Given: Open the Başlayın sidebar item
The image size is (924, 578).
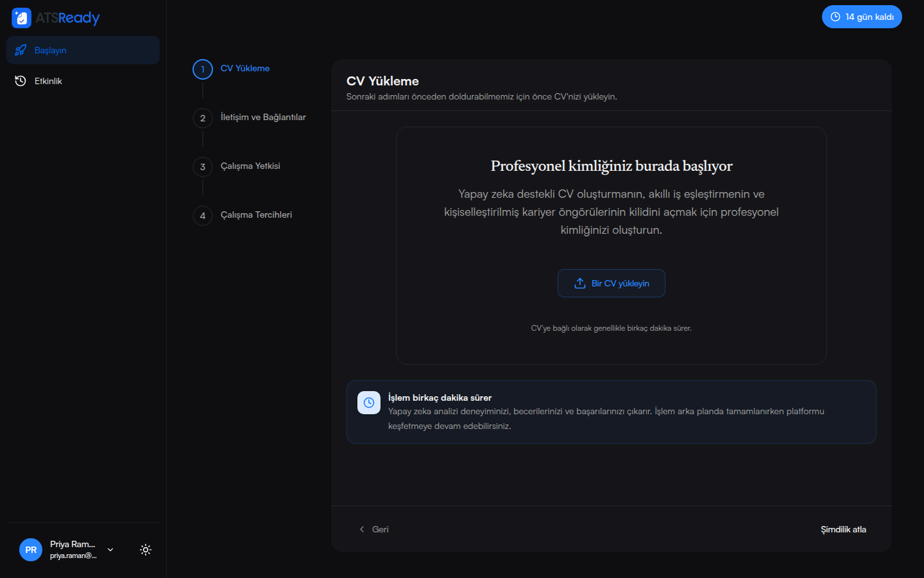Looking at the screenshot, I should [x=83, y=50].
